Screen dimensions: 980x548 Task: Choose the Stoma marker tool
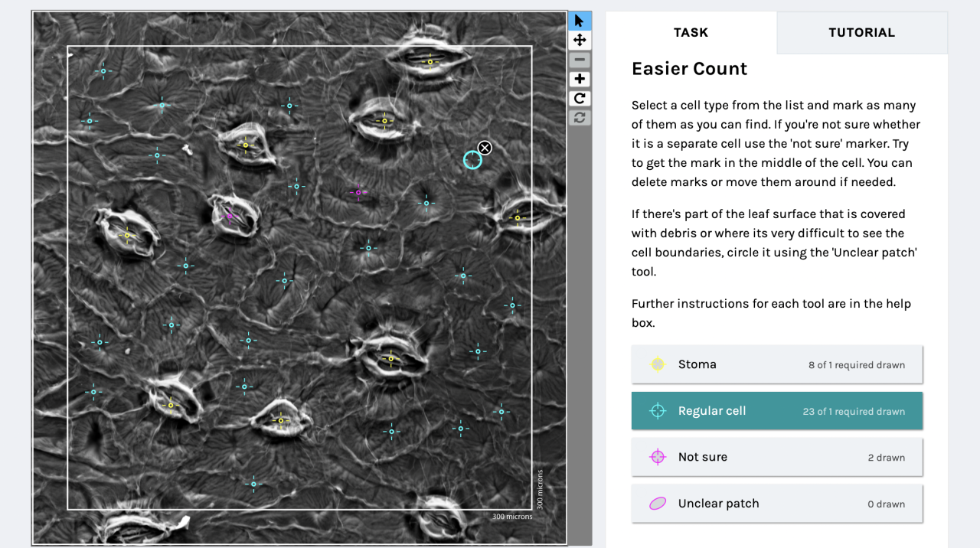tap(777, 364)
